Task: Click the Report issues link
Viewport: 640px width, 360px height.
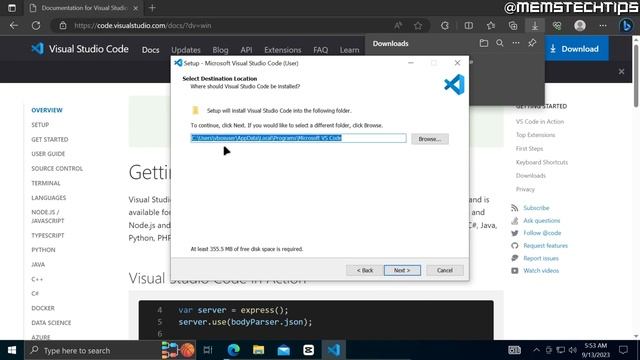Action: click(541, 258)
